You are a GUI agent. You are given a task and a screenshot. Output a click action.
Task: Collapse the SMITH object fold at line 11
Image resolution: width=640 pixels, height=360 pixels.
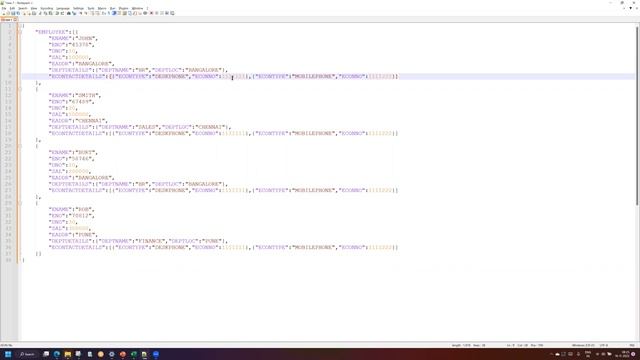(x=20, y=89)
